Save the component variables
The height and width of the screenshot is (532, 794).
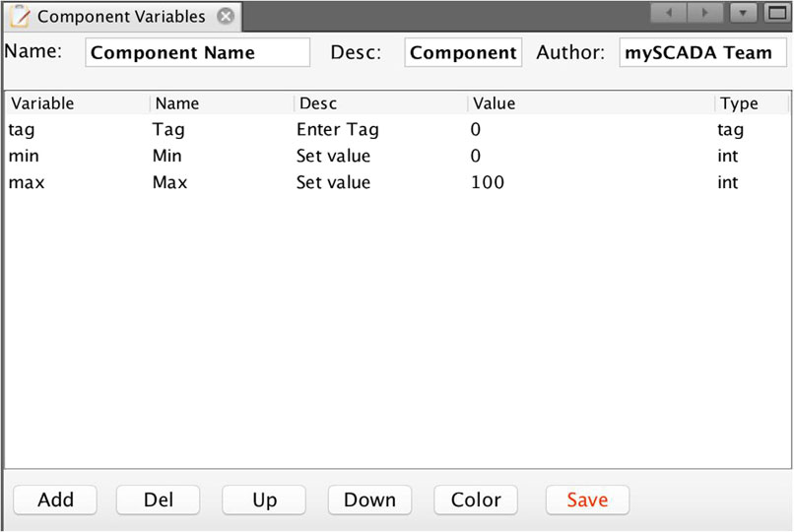(x=587, y=500)
